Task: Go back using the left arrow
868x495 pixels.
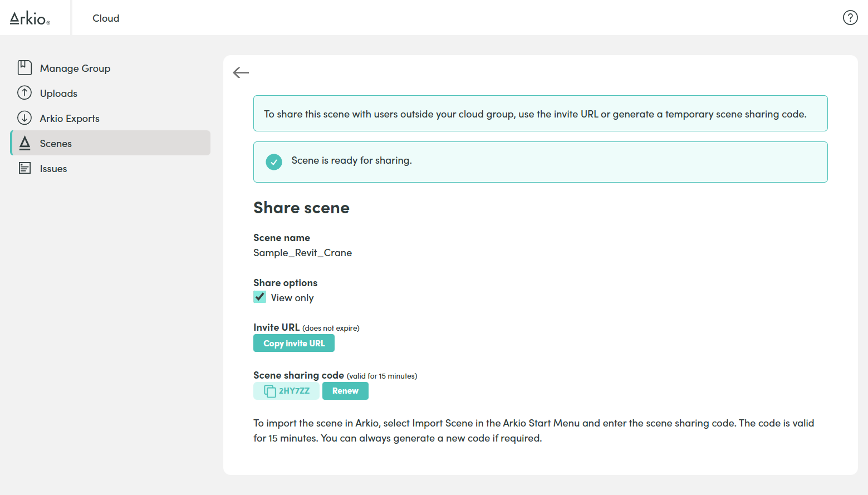Action: coord(241,72)
